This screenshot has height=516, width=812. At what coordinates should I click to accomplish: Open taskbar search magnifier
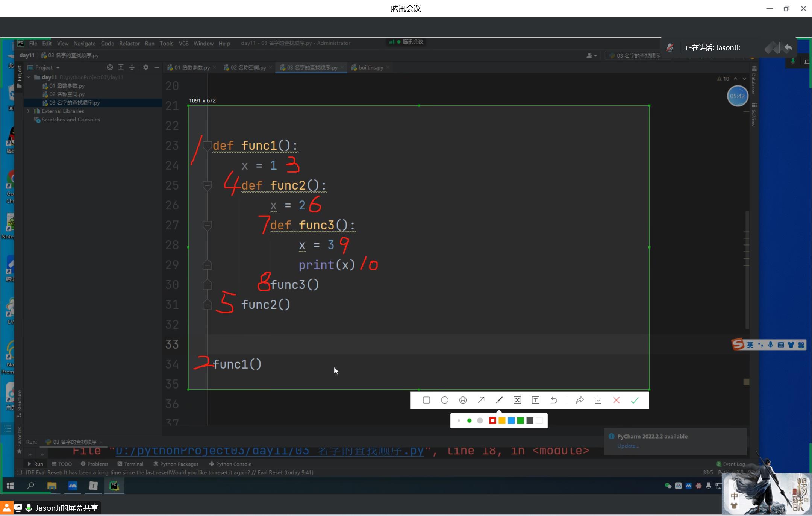[x=31, y=486]
